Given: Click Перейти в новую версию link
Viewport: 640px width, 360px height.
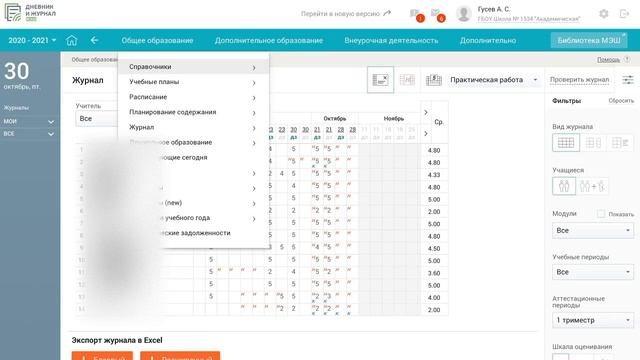Looking at the screenshot, I should click(346, 14).
